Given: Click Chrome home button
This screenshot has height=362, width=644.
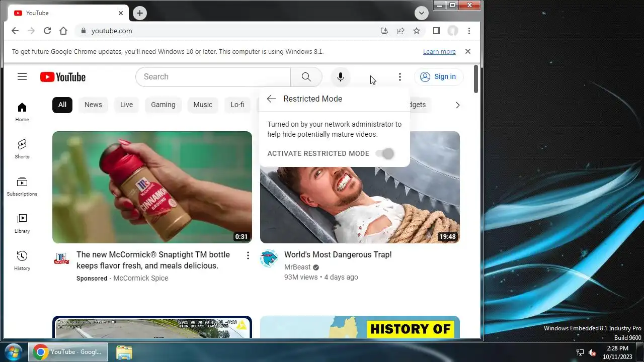Looking at the screenshot, I should pos(63,31).
